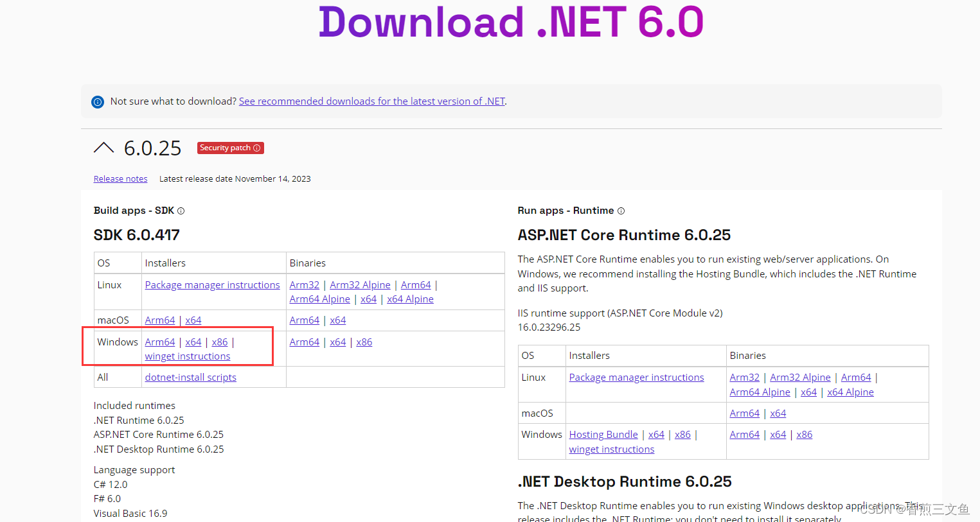
Task: Download SDK Linux Arm32 Alpine binary
Action: pos(360,285)
